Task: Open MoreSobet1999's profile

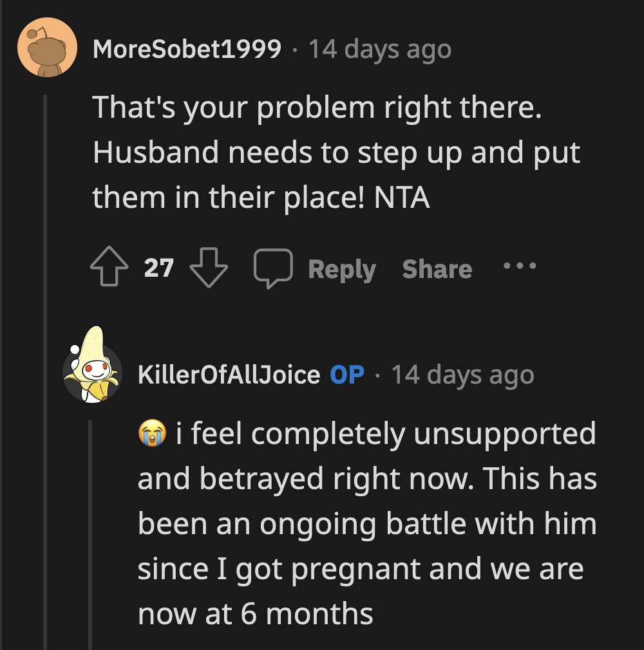Action: [187, 49]
